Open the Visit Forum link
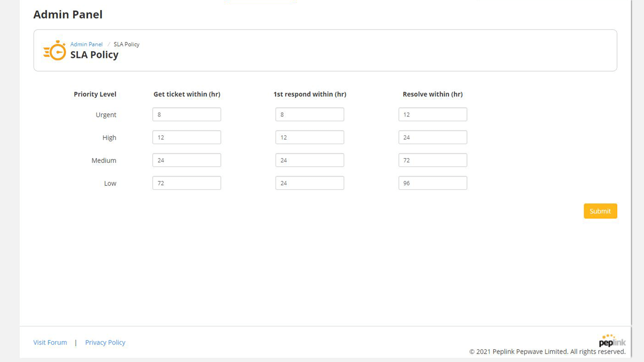 50,342
